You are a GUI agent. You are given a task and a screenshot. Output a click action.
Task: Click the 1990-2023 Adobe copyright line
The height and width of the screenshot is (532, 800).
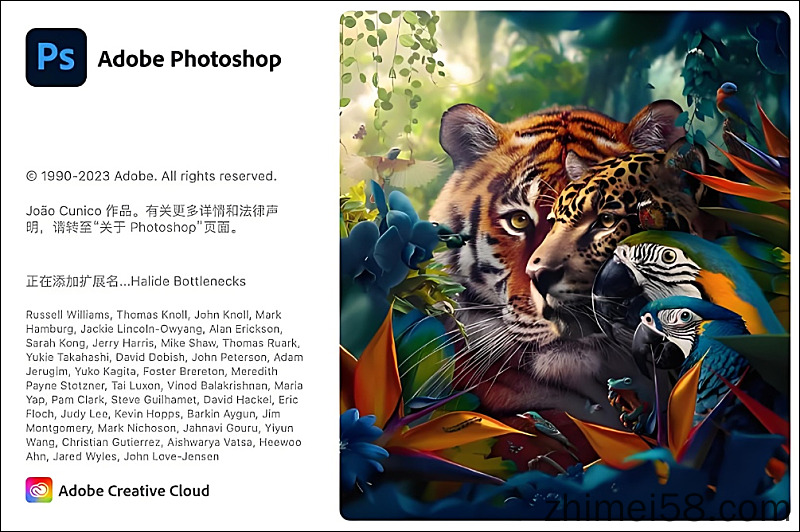pyautogui.click(x=151, y=176)
